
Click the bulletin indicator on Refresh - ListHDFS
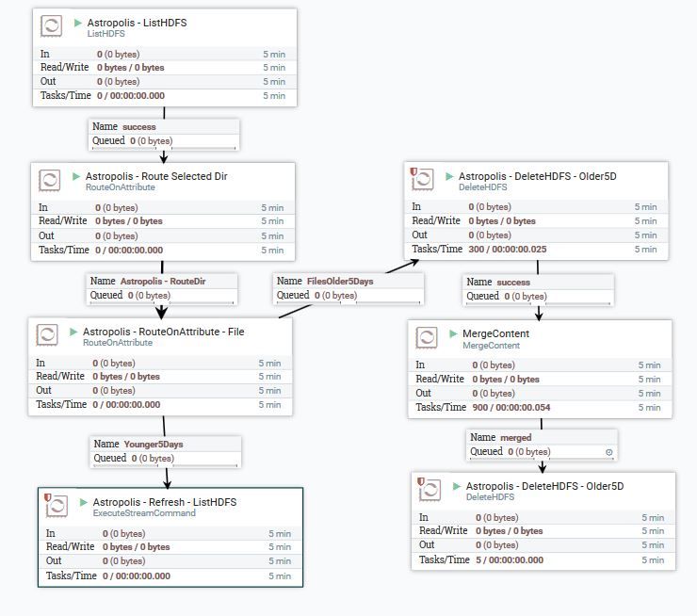48,496
